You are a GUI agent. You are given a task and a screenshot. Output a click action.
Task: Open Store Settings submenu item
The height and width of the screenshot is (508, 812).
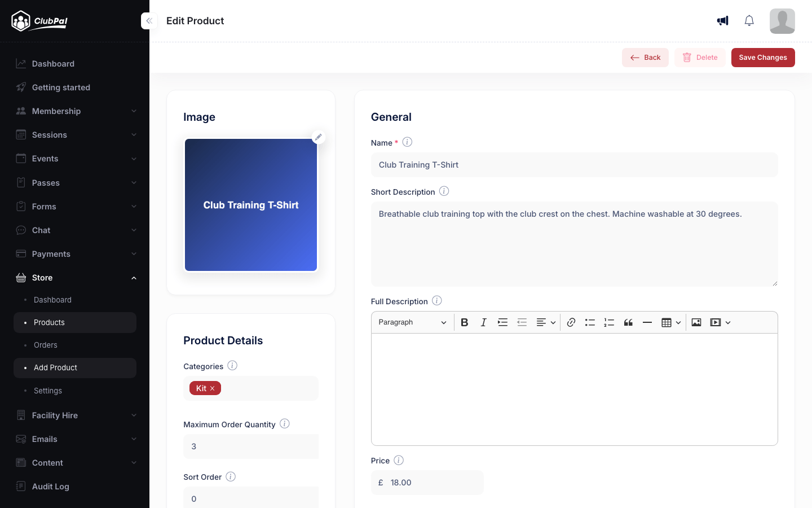tap(75, 391)
